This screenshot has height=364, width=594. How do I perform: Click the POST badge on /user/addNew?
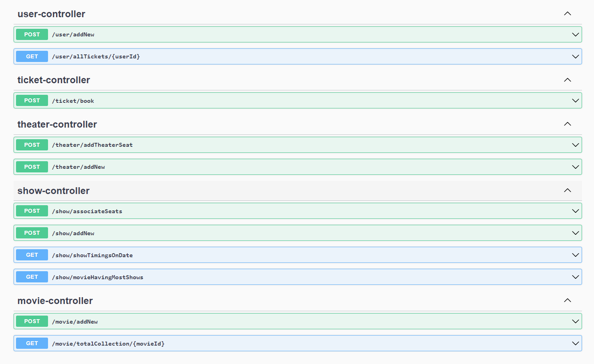tap(32, 34)
